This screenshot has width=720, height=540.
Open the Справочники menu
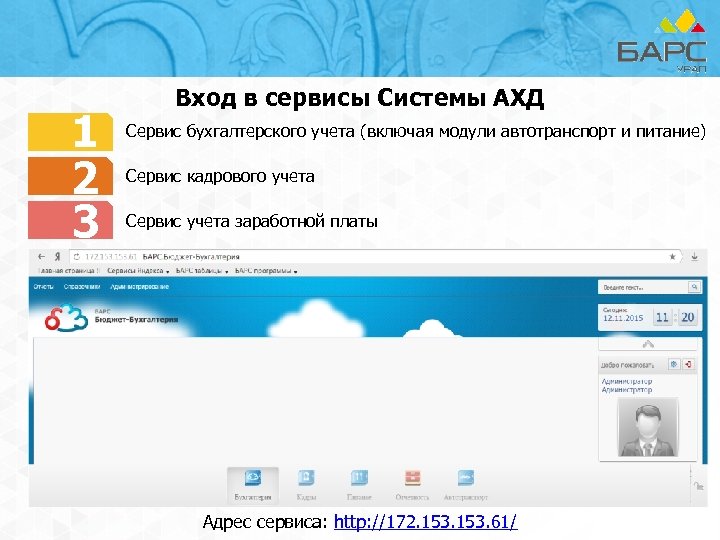(82, 287)
